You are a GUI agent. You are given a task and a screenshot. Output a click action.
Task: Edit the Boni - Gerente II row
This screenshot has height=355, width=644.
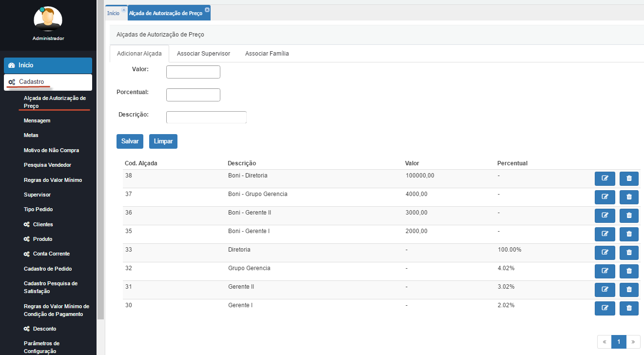(x=605, y=216)
